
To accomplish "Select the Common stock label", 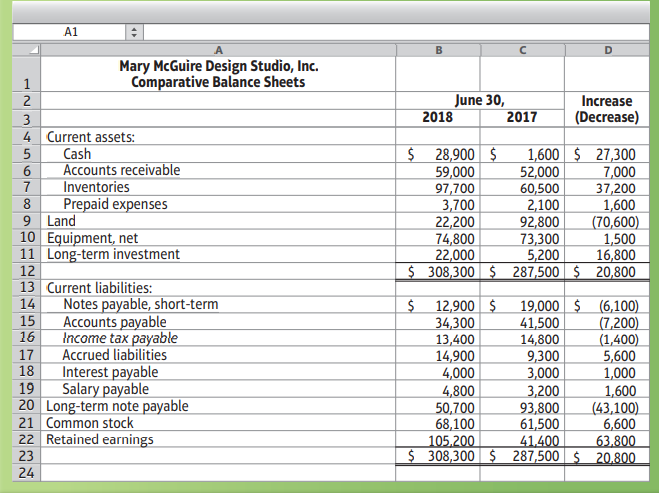I will click(x=90, y=423).
